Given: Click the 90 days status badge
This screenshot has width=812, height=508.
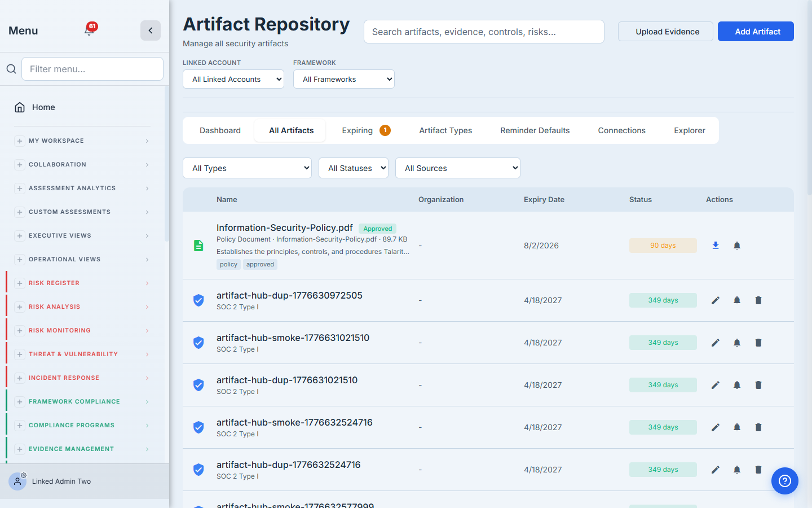Looking at the screenshot, I should tap(663, 246).
